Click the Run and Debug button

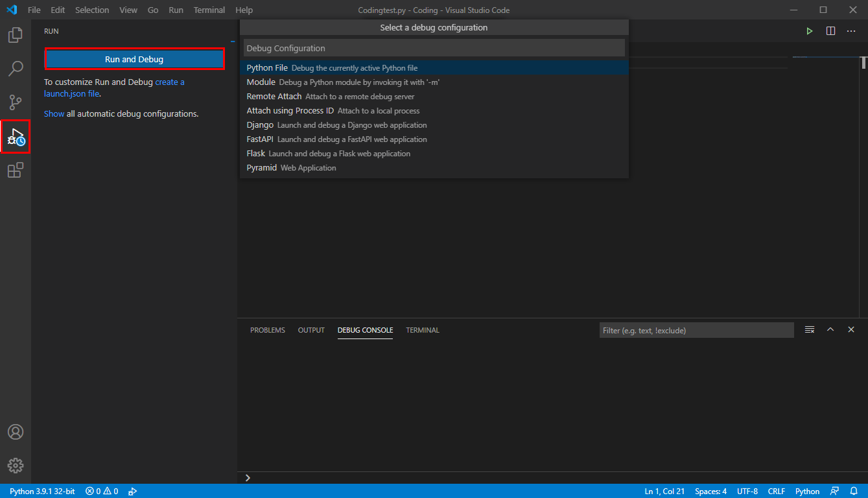(x=134, y=59)
